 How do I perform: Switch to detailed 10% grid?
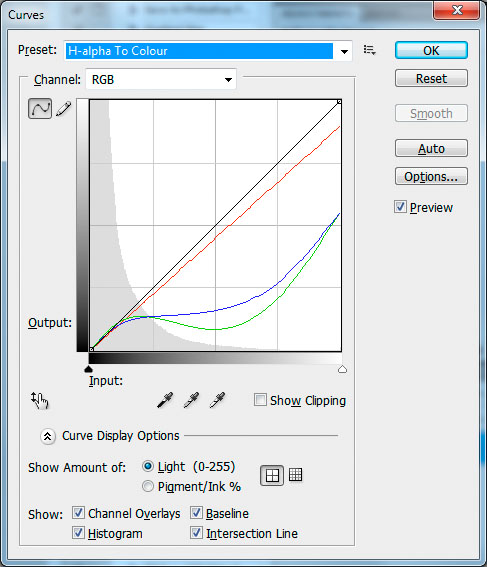(x=295, y=475)
